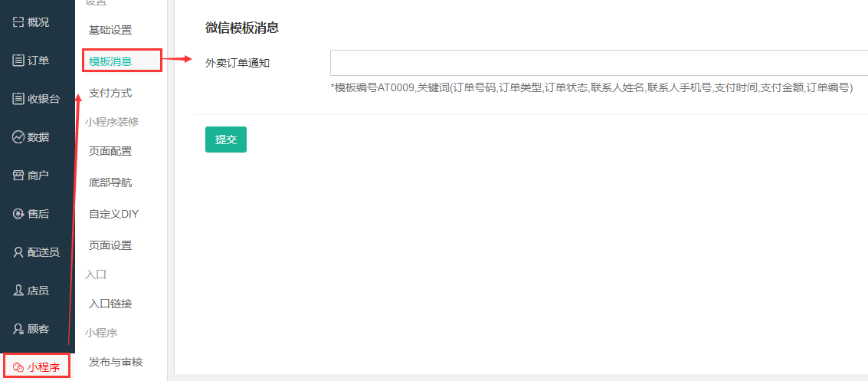The width and height of the screenshot is (868, 381).
Task: Click the 微信模板消息 heading
Action: [x=241, y=28]
